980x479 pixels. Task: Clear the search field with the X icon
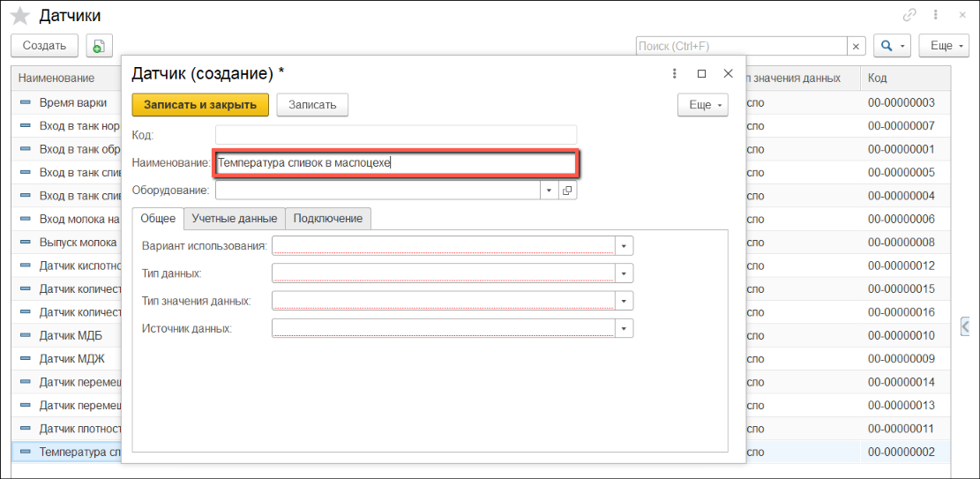(856, 46)
